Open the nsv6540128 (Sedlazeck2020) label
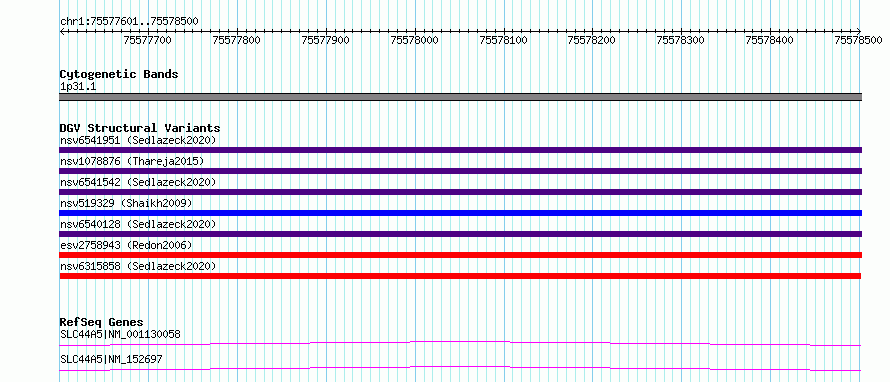 click(x=138, y=224)
